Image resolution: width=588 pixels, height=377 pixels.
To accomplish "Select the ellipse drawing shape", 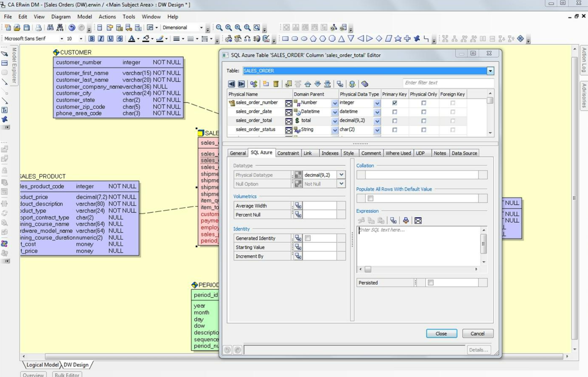I will [304, 38].
